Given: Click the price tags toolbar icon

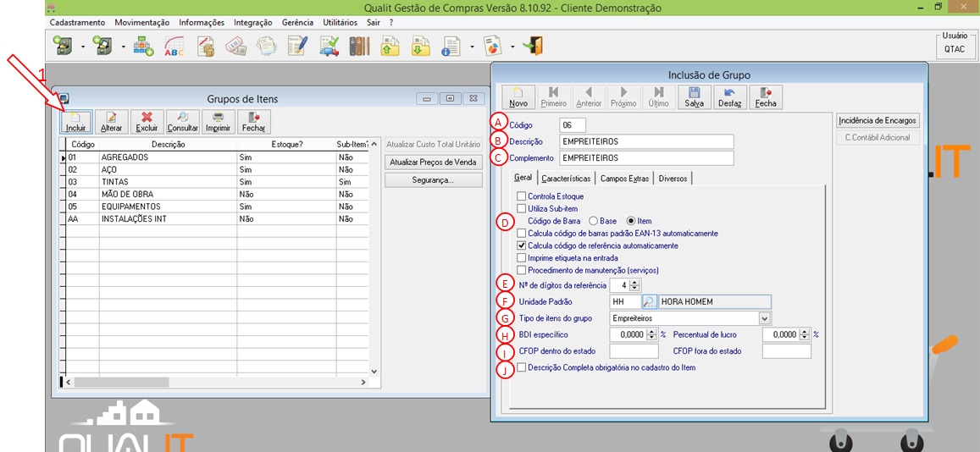Looking at the screenshot, I should (236, 47).
